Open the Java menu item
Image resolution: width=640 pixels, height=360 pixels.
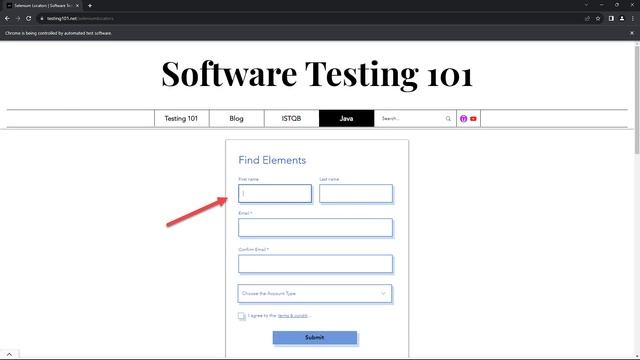(347, 118)
